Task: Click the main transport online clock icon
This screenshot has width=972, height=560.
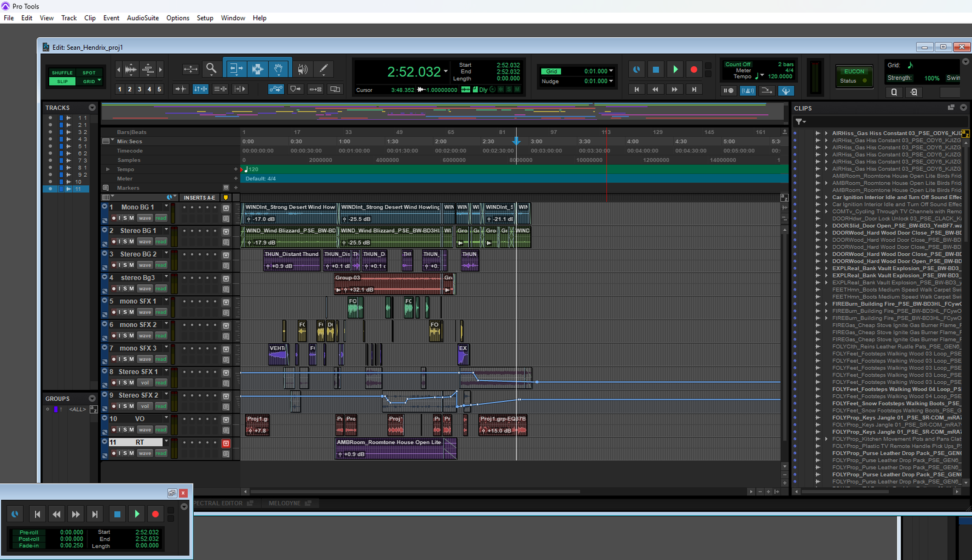Action: (x=636, y=69)
